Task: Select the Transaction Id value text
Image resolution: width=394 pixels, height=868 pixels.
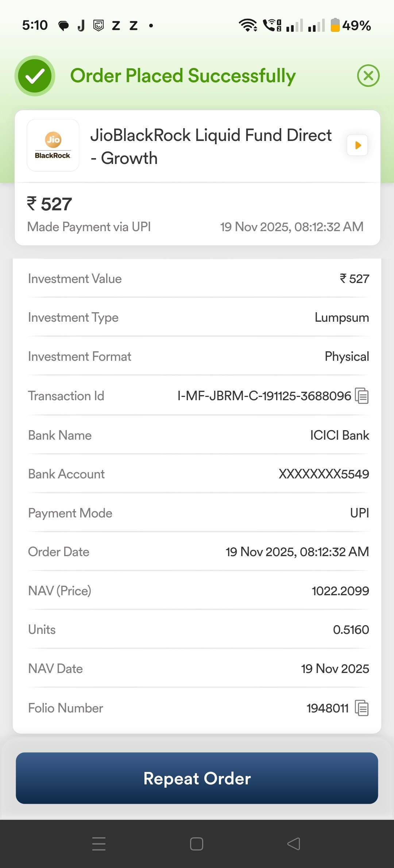Action: pos(264,396)
